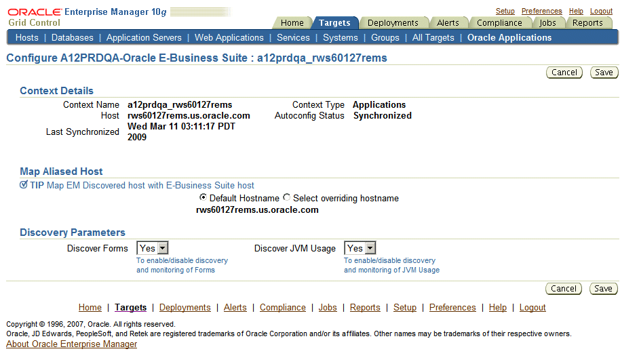The height and width of the screenshot is (364, 620).
Task: Open the Systems subtab
Action: (340, 37)
